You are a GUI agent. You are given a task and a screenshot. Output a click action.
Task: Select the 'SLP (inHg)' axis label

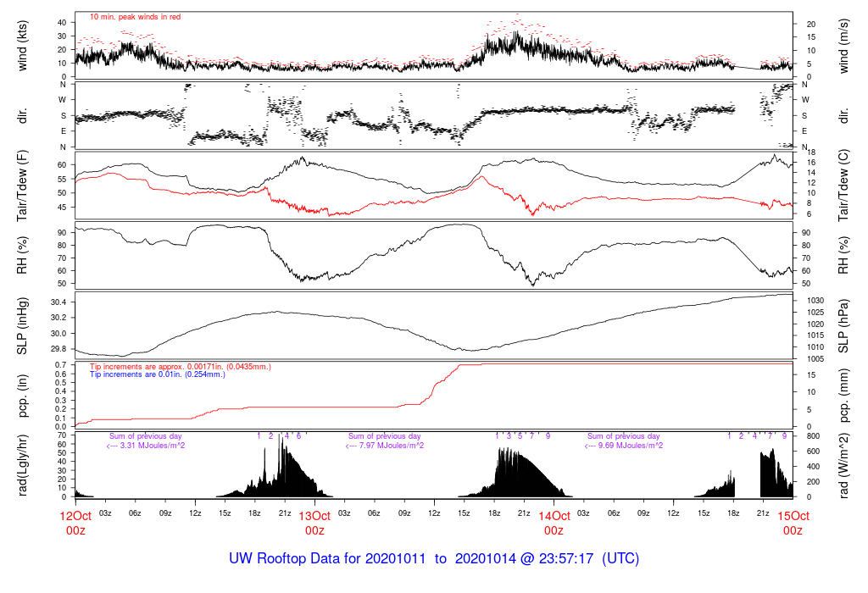[22, 326]
